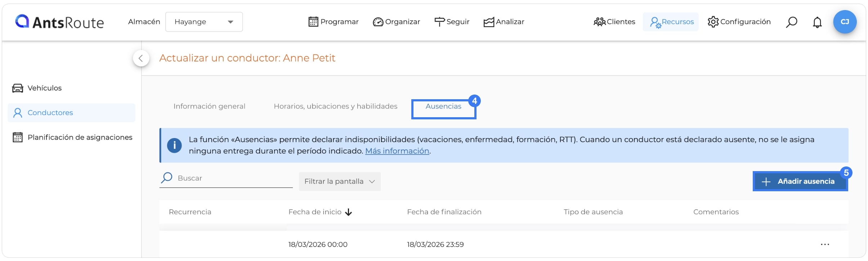This screenshot has height=261, width=868.
Task: Open the notifications bell
Action: [x=817, y=22]
